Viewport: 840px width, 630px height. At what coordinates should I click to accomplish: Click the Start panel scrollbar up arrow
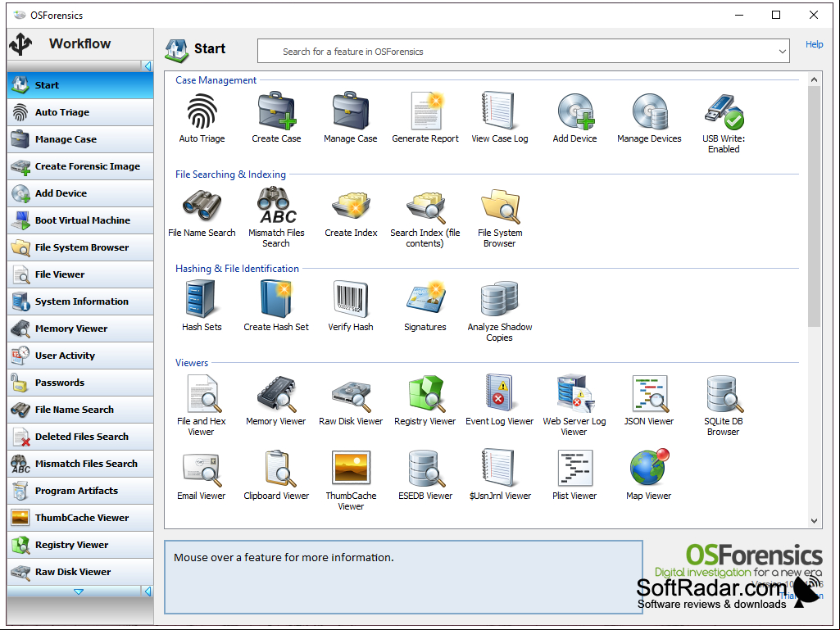click(x=814, y=79)
